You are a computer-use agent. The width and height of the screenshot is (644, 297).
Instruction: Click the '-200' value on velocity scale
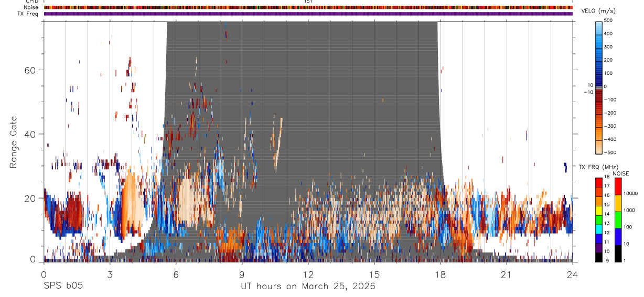tap(610, 113)
